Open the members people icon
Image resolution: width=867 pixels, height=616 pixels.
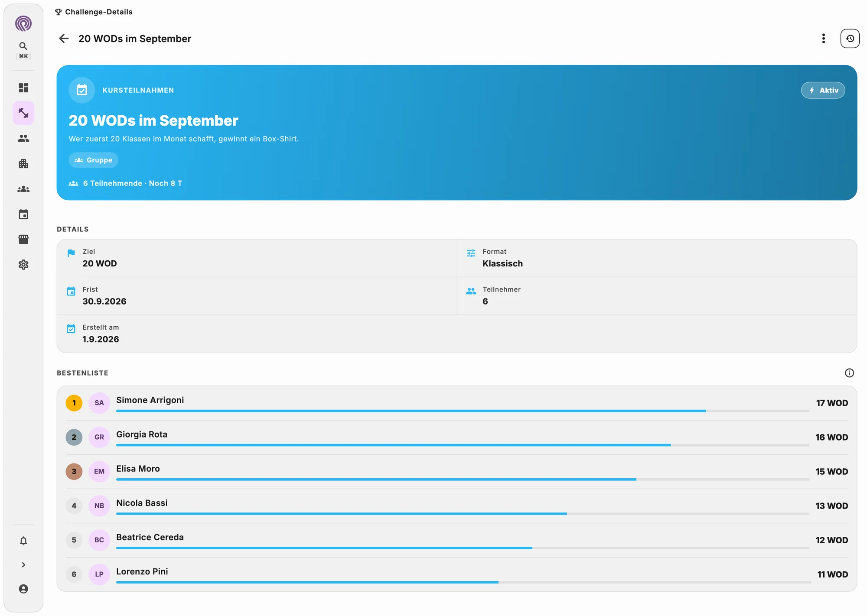pyautogui.click(x=23, y=138)
